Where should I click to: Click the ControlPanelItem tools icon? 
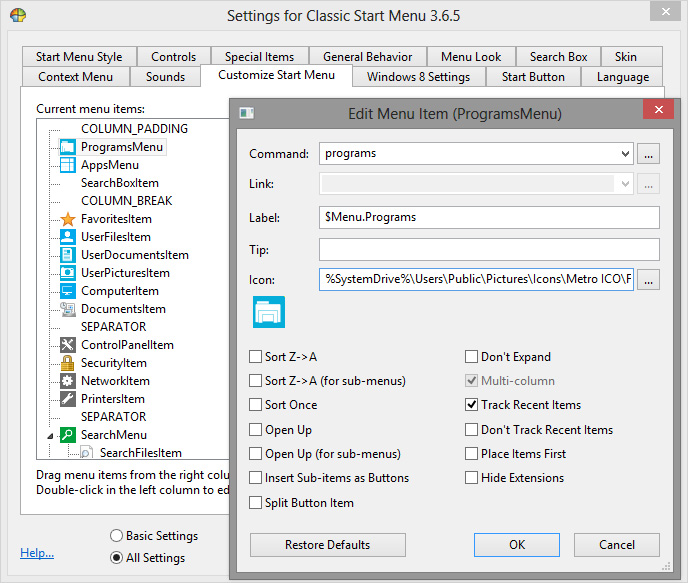point(68,345)
